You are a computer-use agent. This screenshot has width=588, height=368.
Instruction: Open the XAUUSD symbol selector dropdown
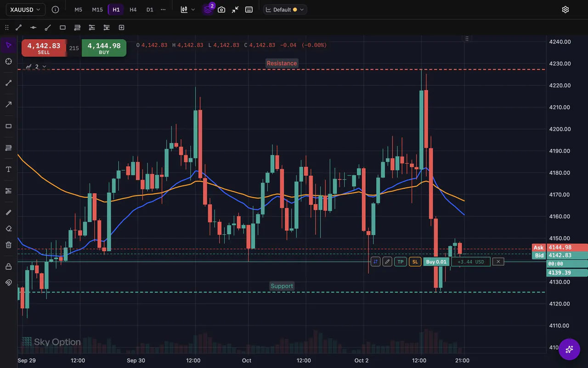pyautogui.click(x=25, y=9)
